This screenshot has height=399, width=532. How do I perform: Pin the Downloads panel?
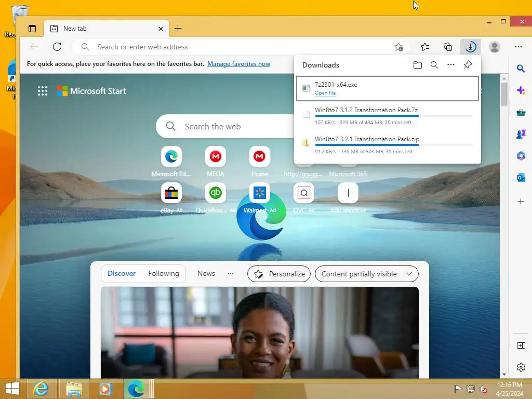point(468,64)
